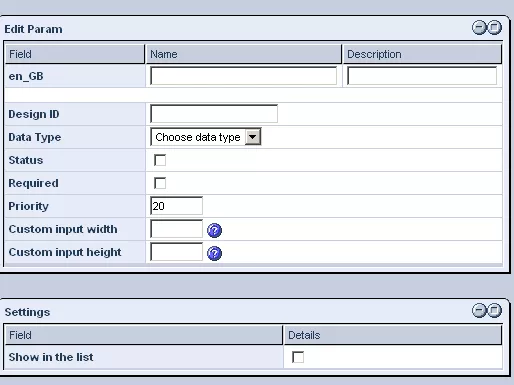The image size is (514, 385).
Task: Click the Custom input width box
Action: 176,229
